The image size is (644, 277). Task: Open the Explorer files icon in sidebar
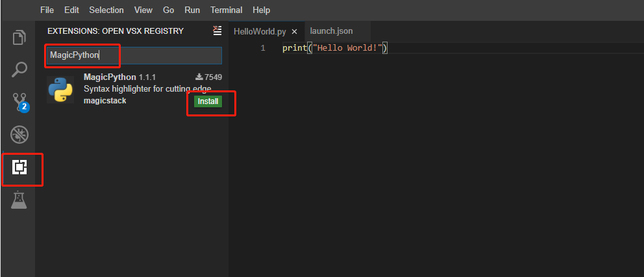[x=19, y=38]
